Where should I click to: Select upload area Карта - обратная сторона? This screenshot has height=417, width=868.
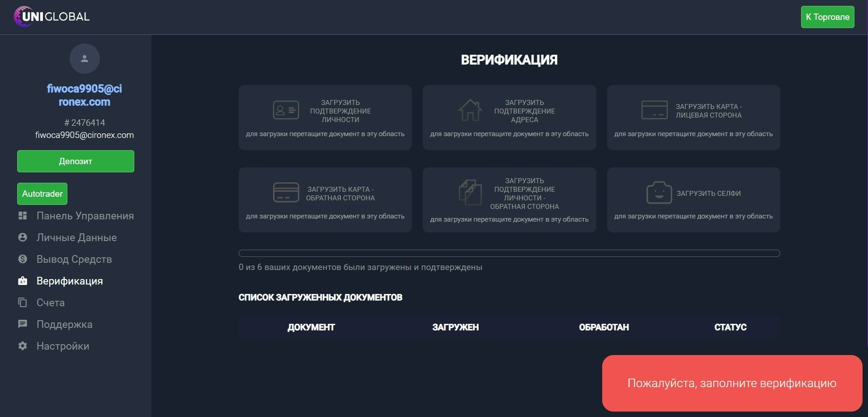pos(325,200)
